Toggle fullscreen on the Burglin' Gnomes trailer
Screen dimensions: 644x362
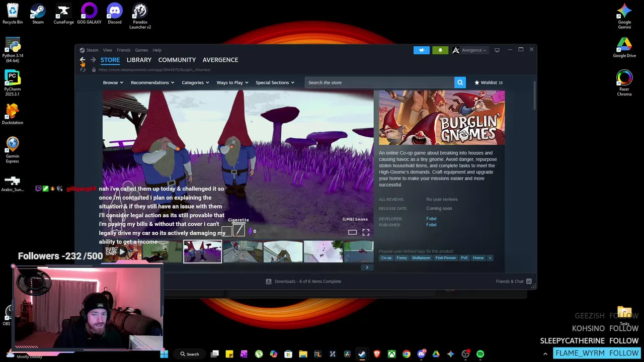pyautogui.click(x=366, y=232)
